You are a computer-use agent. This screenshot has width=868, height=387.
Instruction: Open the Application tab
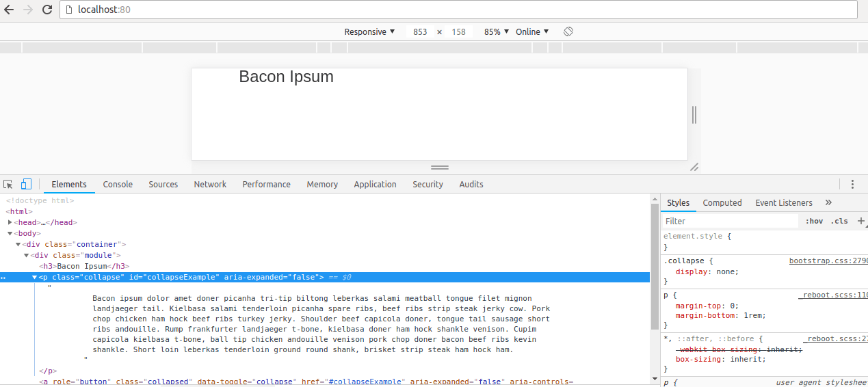tap(375, 185)
